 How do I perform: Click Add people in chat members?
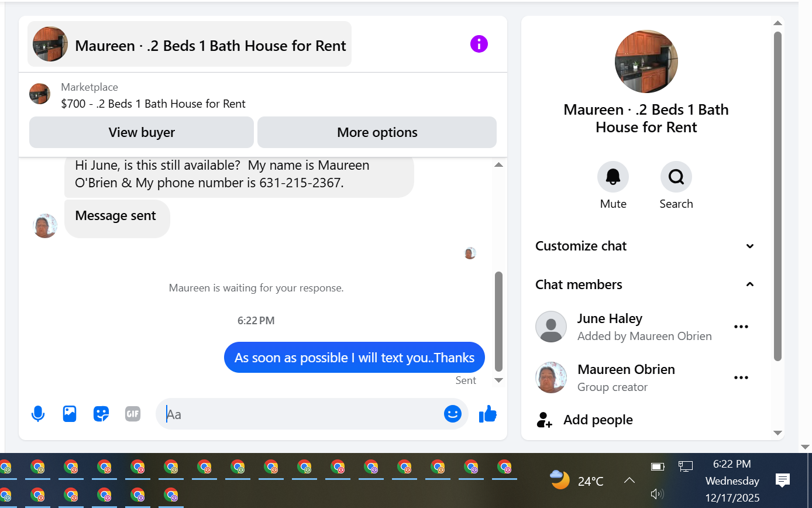click(598, 420)
